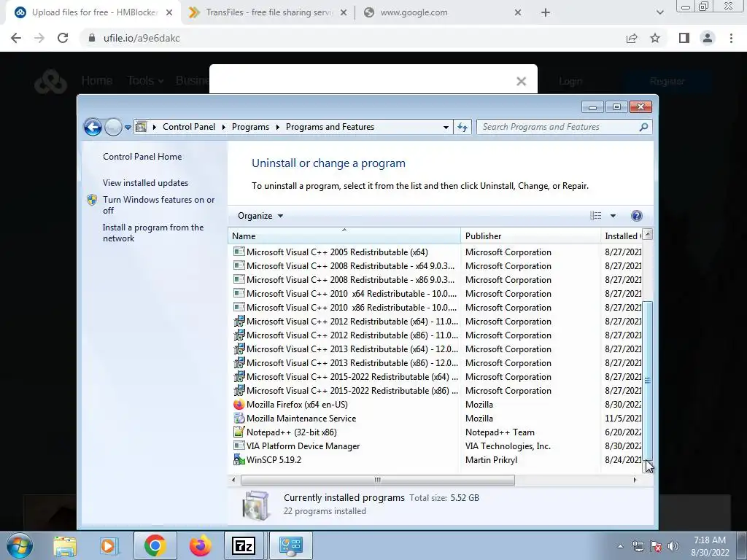Click Turn Windows features on or off
Image resolution: width=747 pixels, height=560 pixels.
pyautogui.click(x=158, y=205)
